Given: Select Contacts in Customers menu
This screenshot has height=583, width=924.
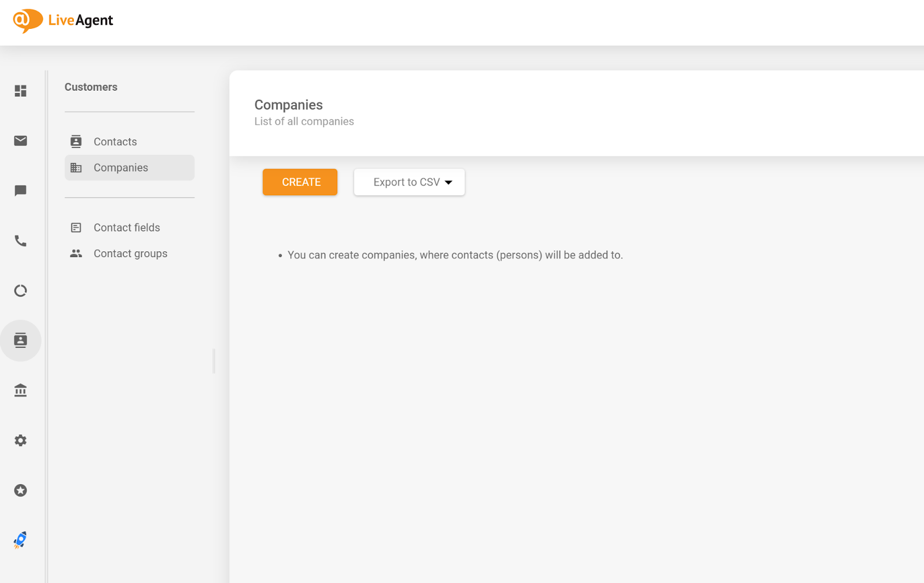Looking at the screenshot, I should [115, 142].
